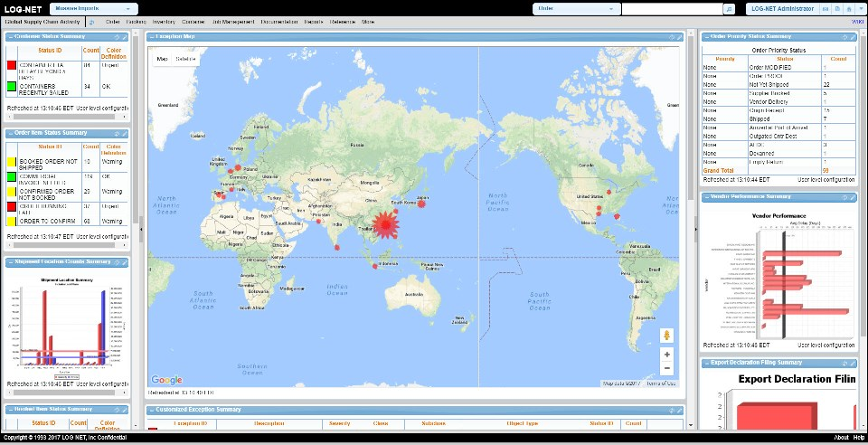
Task: Click the large red exception marker over Southeast Asia
Action: [386, 224]
